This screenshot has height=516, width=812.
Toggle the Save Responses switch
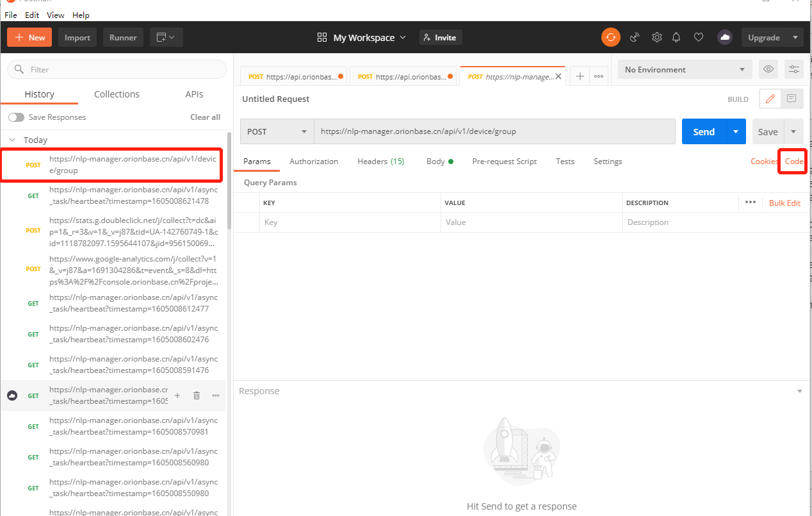(x=17, y=117)
